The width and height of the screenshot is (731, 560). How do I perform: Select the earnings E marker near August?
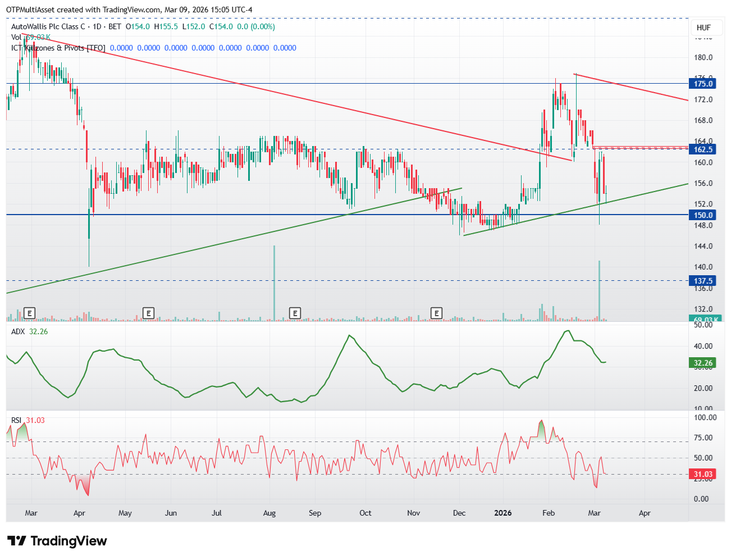coord(295,313)
